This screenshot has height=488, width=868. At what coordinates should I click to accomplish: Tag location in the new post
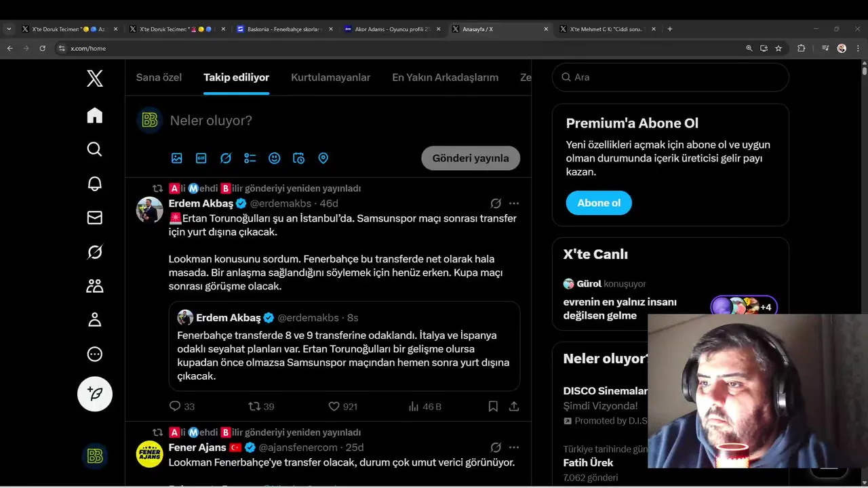click(323, 158)
